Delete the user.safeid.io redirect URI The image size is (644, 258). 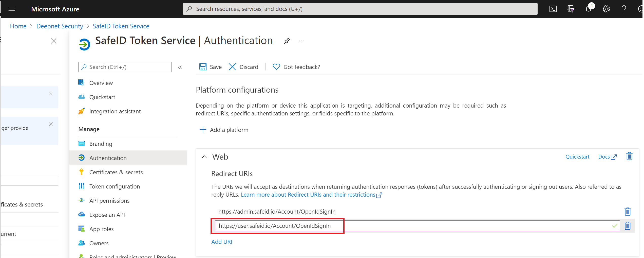tap(627, 226)
